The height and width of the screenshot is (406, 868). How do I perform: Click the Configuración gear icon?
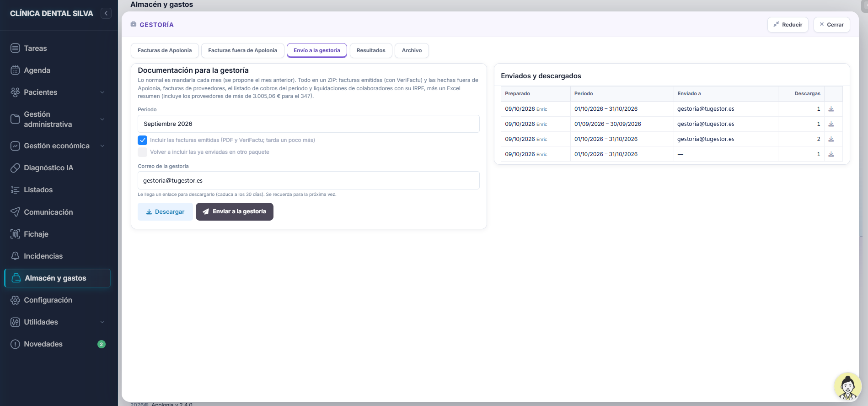coord(15,300)
